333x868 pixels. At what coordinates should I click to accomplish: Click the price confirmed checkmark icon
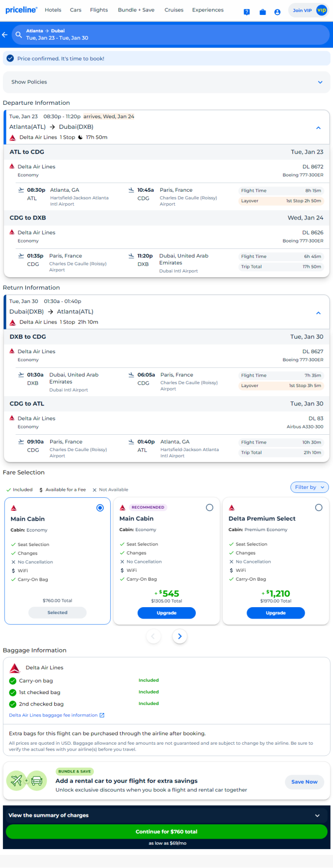tap(10, 59)
